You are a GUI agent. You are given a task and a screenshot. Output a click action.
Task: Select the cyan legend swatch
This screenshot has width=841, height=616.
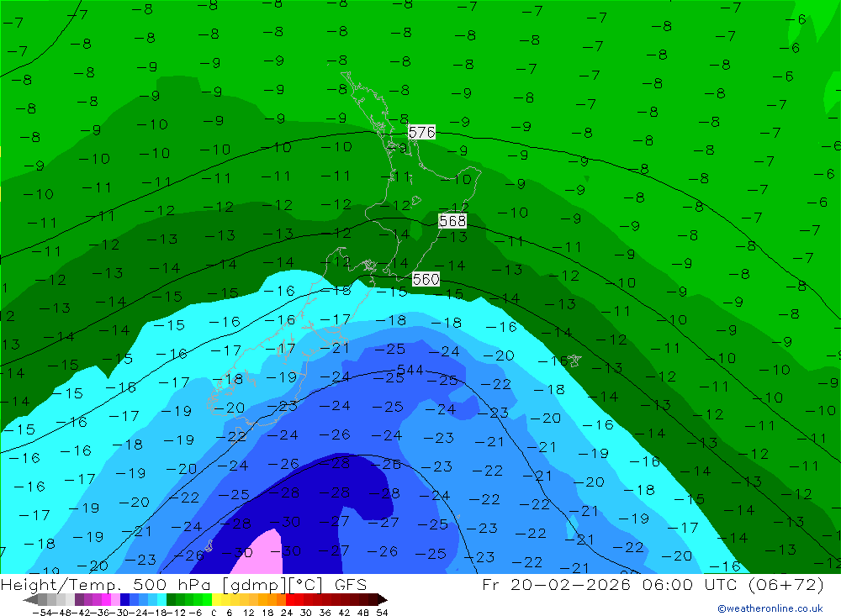pos(161,600)
